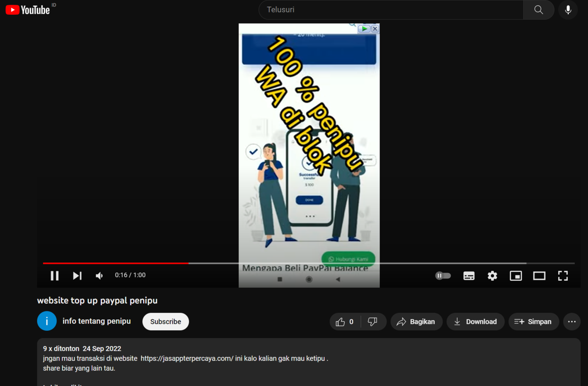The width and height of the screenshot is (588, 386).
Task: Start voice search with microphone icon
Action: (x=568, y=10)
